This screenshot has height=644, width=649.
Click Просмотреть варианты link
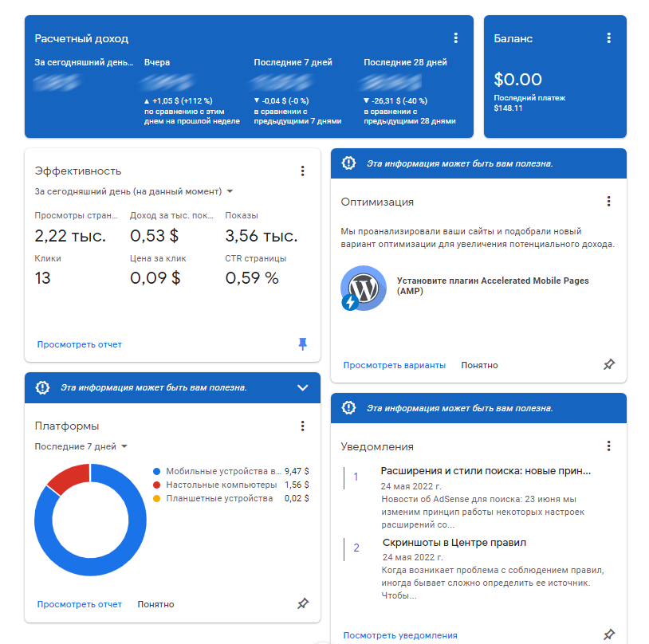[395, 365]
